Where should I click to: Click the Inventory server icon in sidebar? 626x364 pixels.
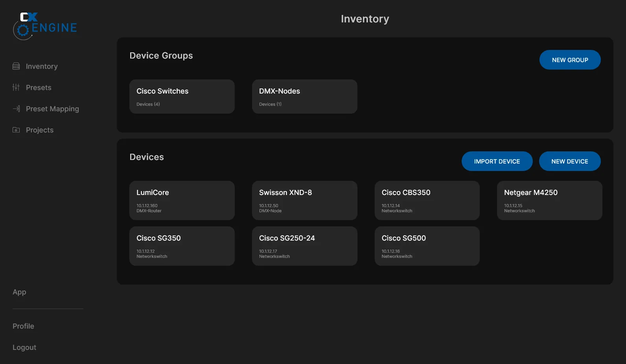16,66
